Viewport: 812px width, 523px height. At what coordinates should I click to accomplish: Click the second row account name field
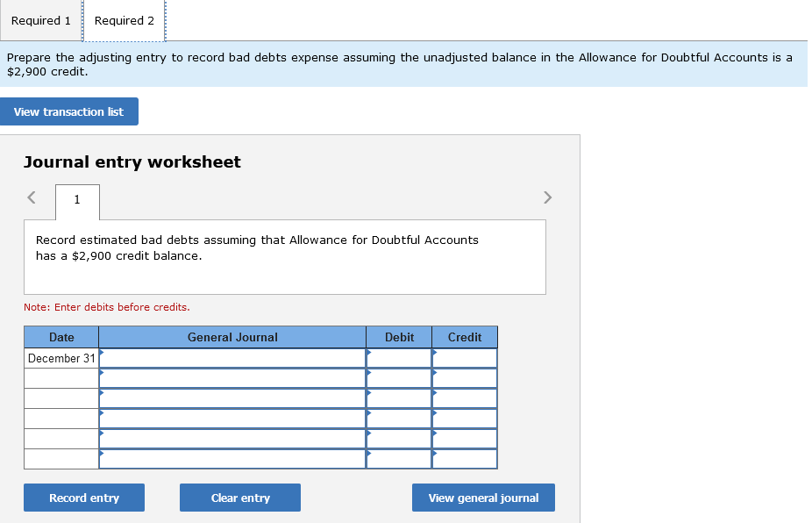[x=232, y=377]
